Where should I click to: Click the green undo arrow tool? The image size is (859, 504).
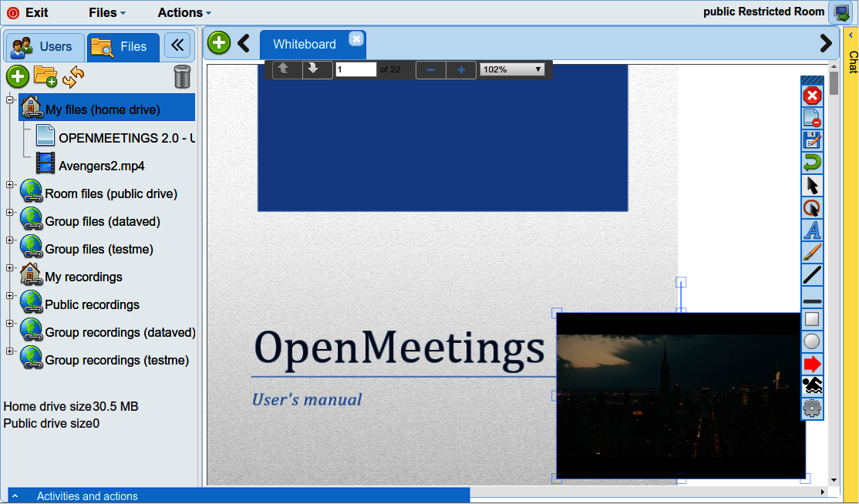(x=812, y=163)
